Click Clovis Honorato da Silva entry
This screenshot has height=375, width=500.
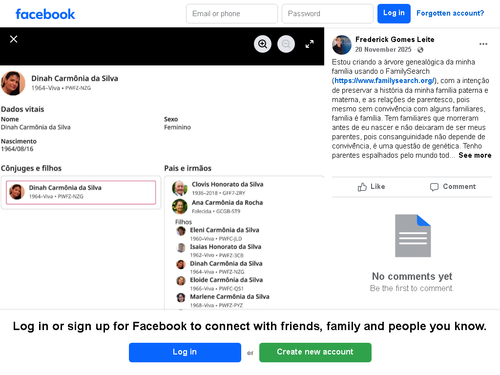tap(218, 188)
